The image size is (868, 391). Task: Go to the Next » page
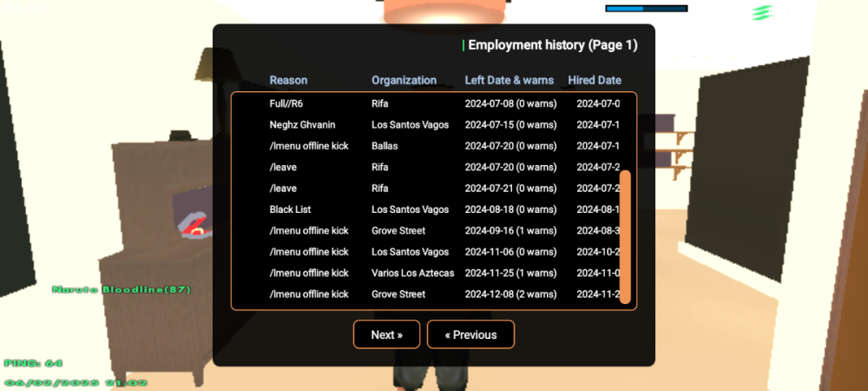(x=386, y=335)
